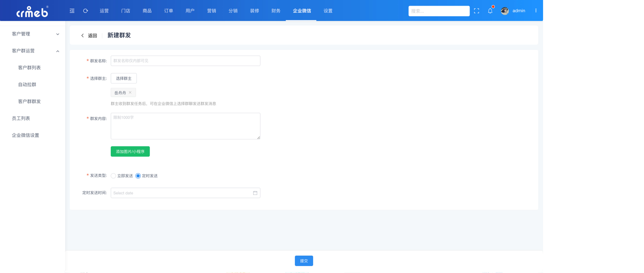
Task: Open the 营销 top menu
Action: pyautogui.click(x=212, y=11)
